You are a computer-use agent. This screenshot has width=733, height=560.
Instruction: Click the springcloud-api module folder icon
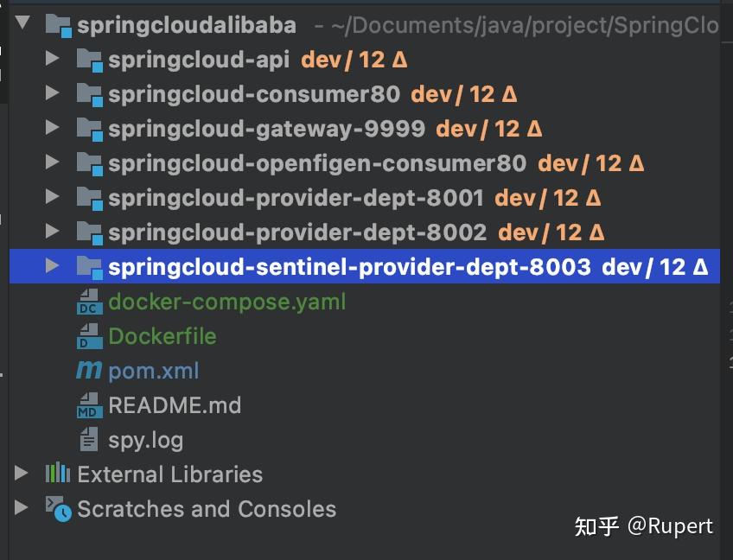87,60
